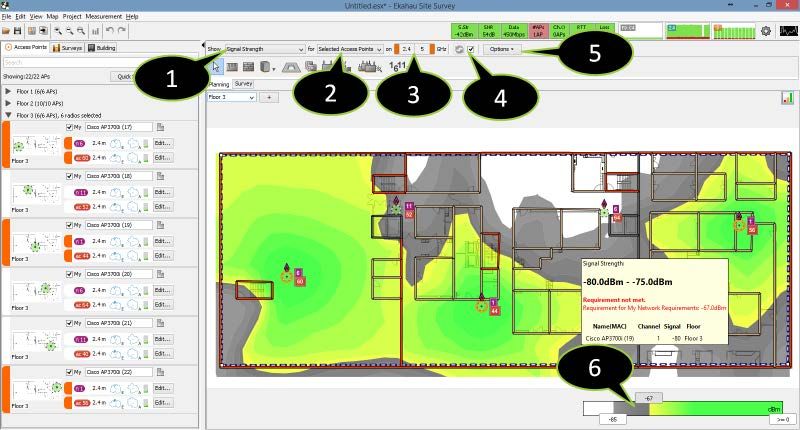The width and height of the screenshot is (800, 430).
Task: Uncheck My for Cisco AP3700i (20)
Action: (x=69, y=274)
